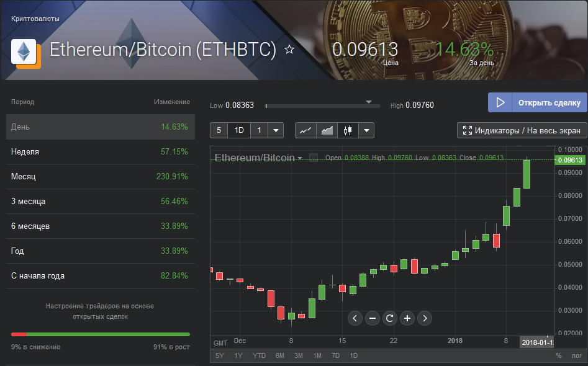Toggle logarithmic scale 'лог'
This screenshot has width=588, height=366.
[x=577, y=355]
